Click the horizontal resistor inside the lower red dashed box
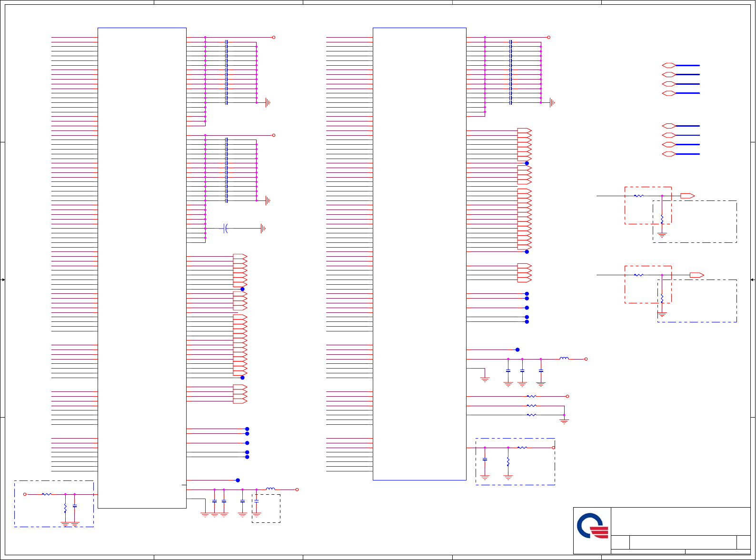 tap(639, 275)
